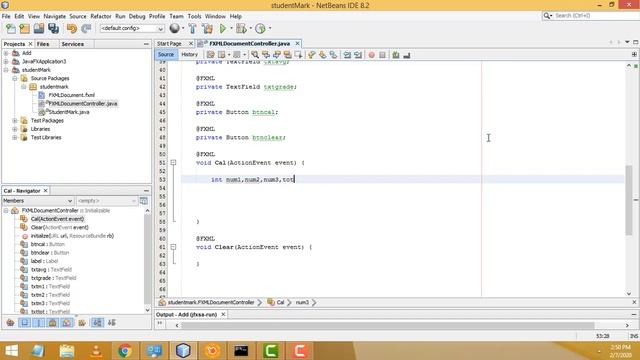This screenshot has height=360, width=640.
Task: Run the project with green play icon
Action: [223, 28]
